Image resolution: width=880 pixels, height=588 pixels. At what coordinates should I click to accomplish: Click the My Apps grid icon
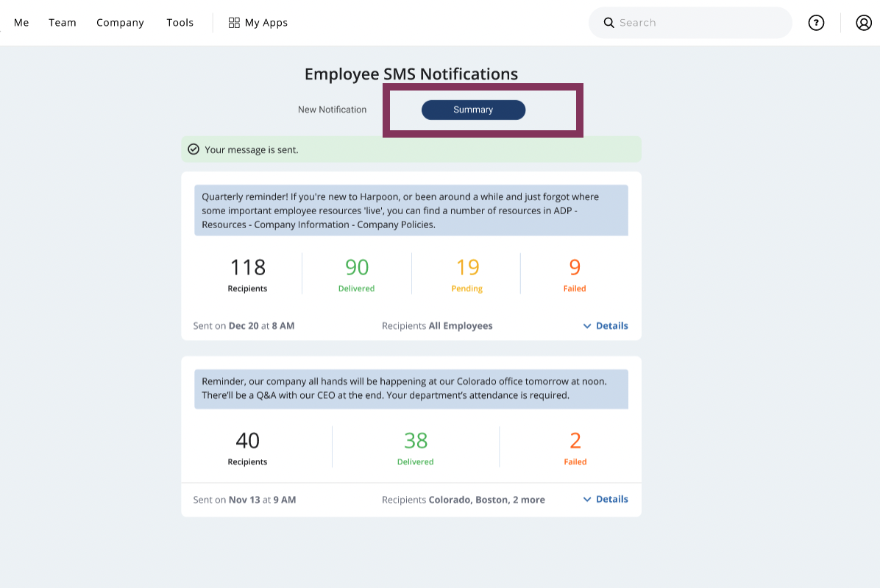tap(234, 22)
